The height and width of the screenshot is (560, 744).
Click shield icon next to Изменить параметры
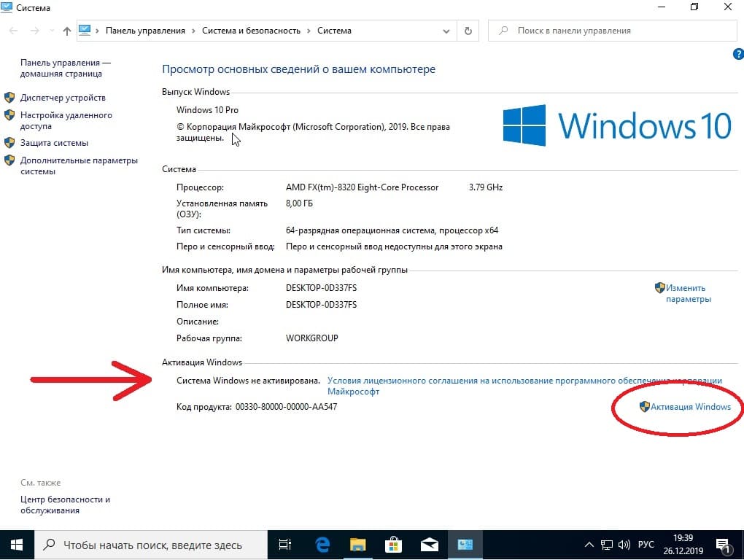(659, 287)
